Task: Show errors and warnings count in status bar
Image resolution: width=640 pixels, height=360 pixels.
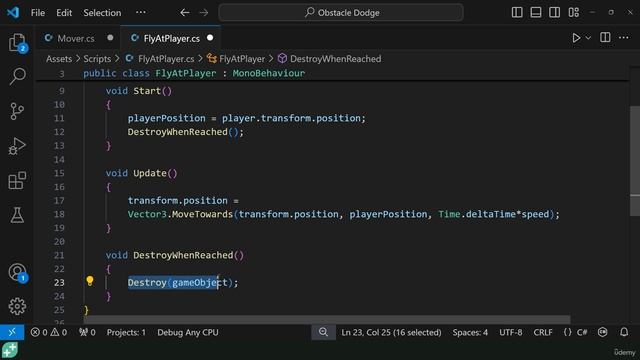Action: coord(49,332)
